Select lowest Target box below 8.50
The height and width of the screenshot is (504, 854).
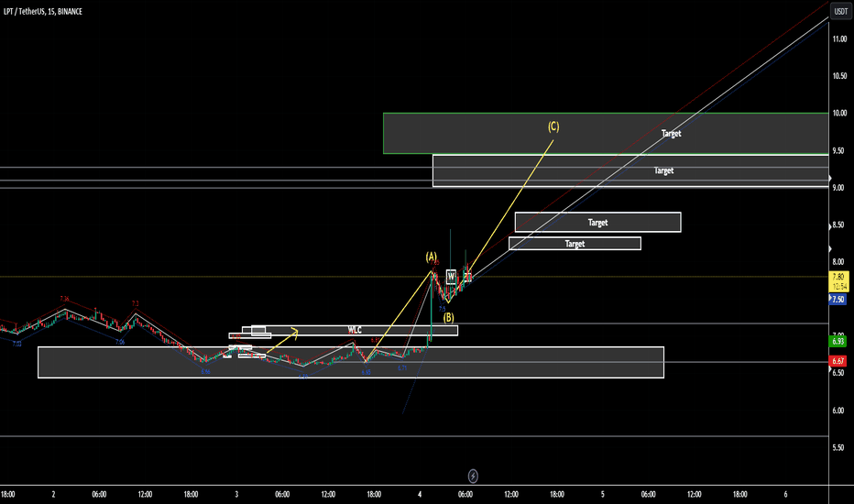point(575,244)
